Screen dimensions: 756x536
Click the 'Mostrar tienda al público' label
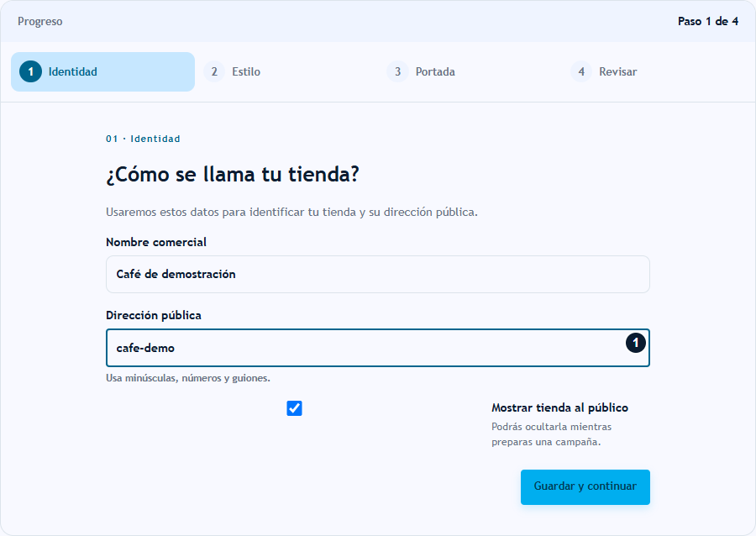tap(559, 407)
